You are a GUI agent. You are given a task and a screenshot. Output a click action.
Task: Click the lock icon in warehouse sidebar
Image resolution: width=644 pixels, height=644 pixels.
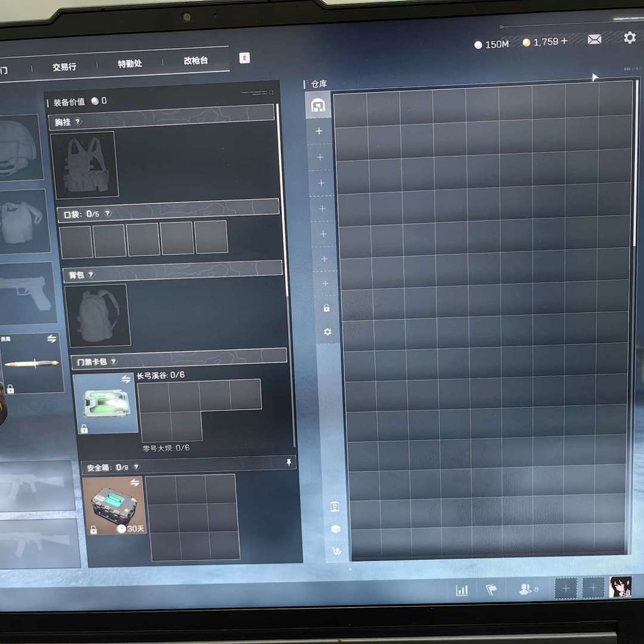pyautogui.click(x=327, y=308)
